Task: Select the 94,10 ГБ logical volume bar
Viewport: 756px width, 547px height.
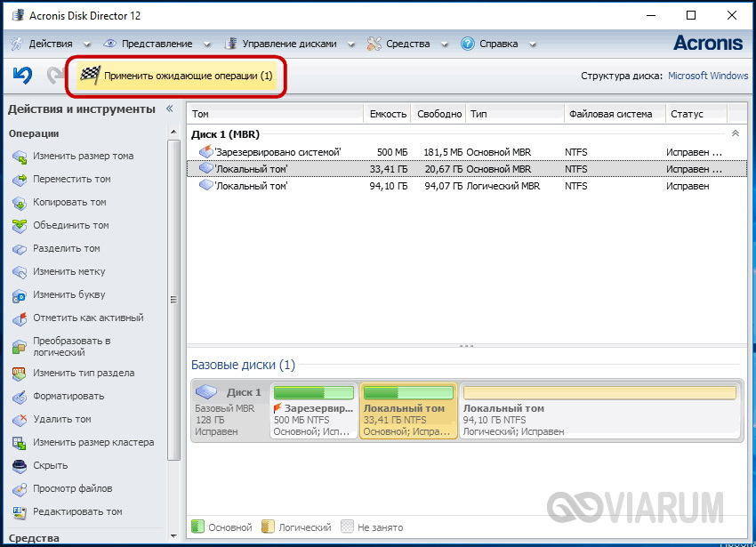Action: coord(599,410)
